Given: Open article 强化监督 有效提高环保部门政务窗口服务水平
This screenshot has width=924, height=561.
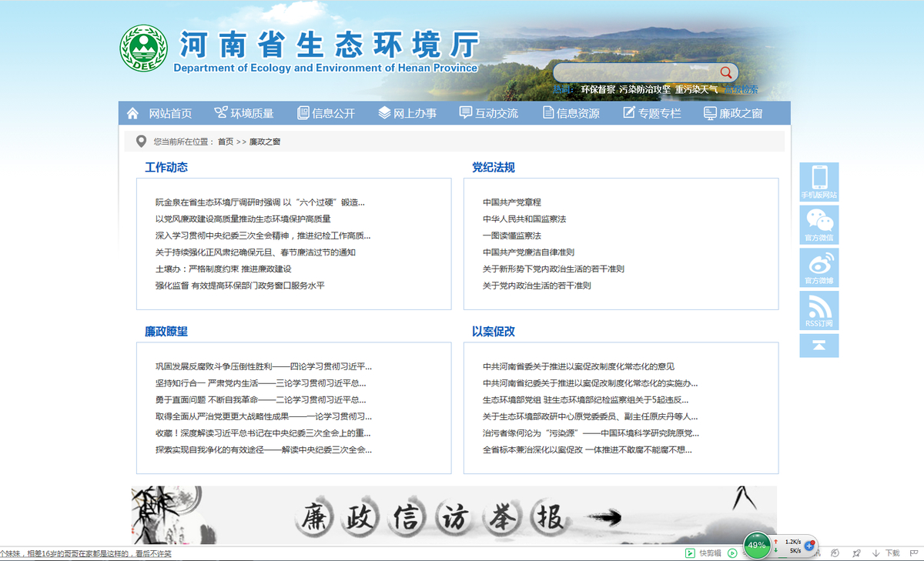Looking at the screenshot, I should click(x=240, y=286).
